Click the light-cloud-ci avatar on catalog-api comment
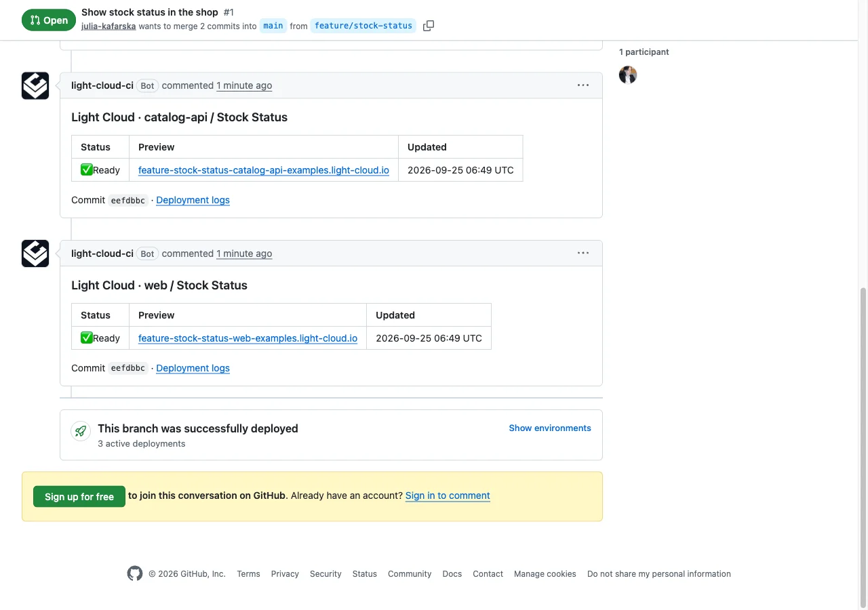This screenshot has height=610, width=868. (x=35, y=85)
